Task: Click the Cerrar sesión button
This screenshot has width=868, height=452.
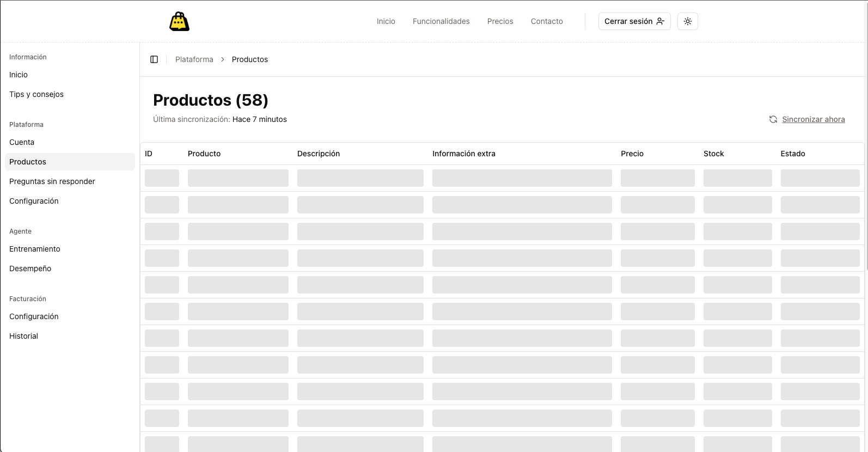Action: click(x=634, y=21)
